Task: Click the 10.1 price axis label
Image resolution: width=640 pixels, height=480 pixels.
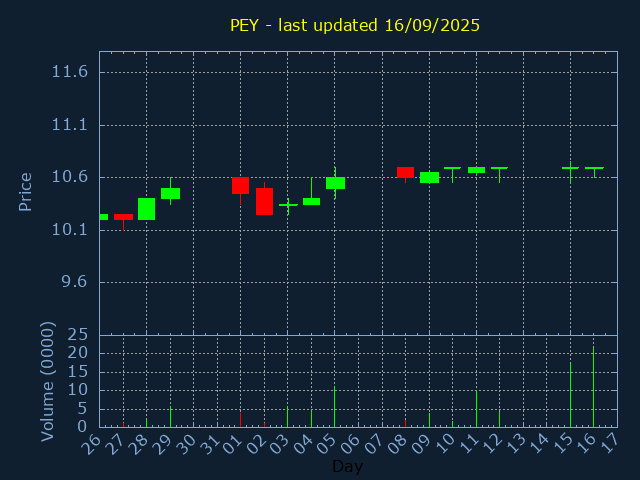Action: [x=69, y=230]
